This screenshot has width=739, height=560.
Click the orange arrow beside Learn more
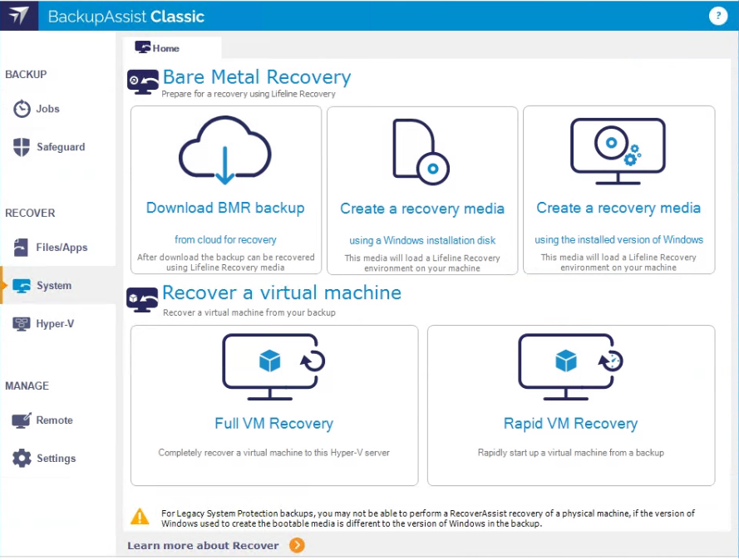coord(297,545)
